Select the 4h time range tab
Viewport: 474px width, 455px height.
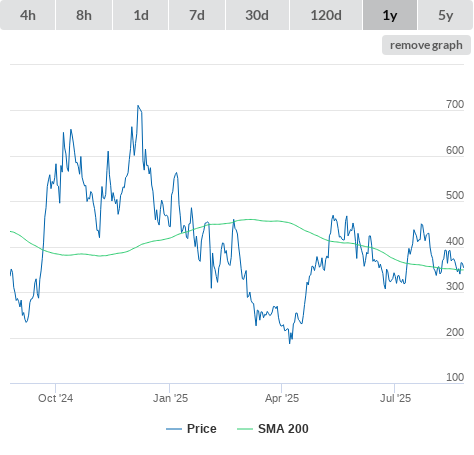click(x=28, y=15)
